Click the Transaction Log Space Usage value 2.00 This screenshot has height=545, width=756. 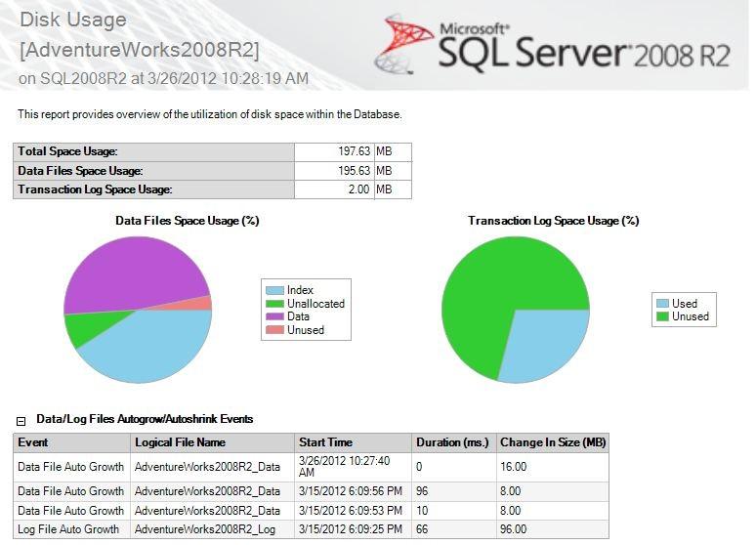tap(358, 189)
